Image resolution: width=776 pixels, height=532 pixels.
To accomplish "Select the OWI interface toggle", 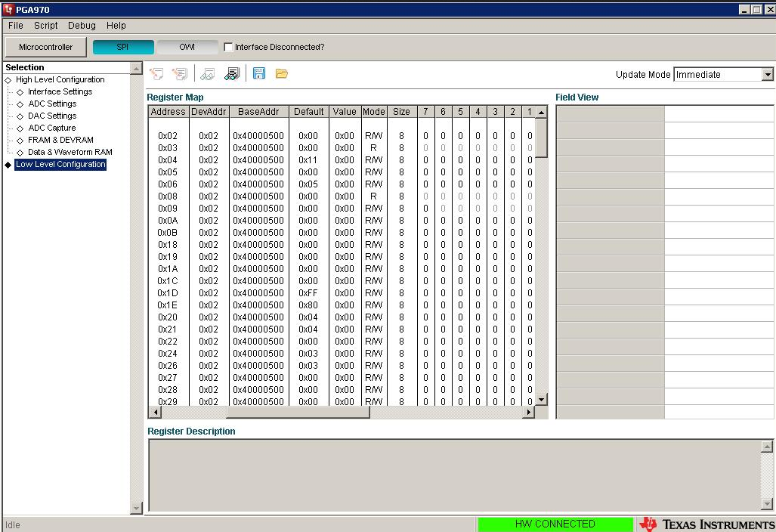I will [187, 47].
